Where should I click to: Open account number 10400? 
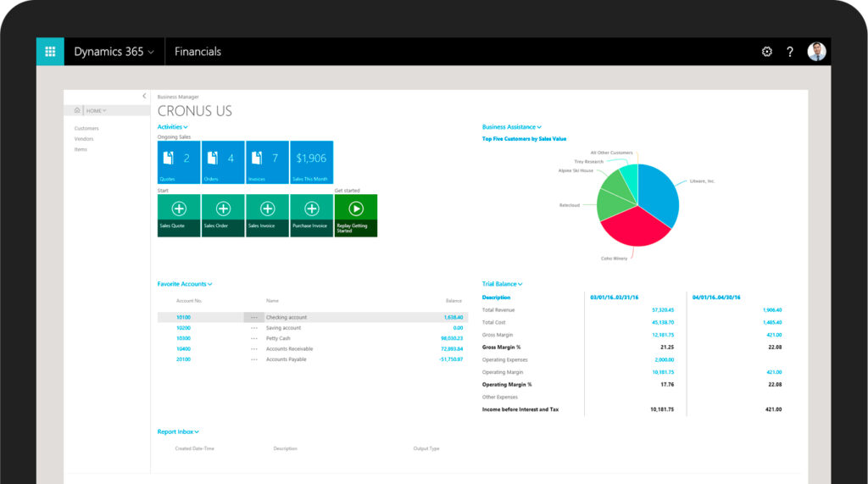click(183, 349)
